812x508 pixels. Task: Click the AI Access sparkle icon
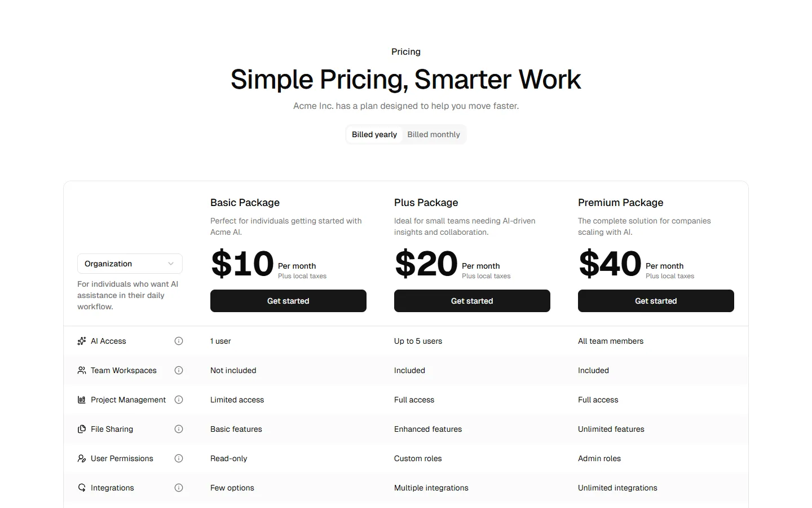(81, 341)
